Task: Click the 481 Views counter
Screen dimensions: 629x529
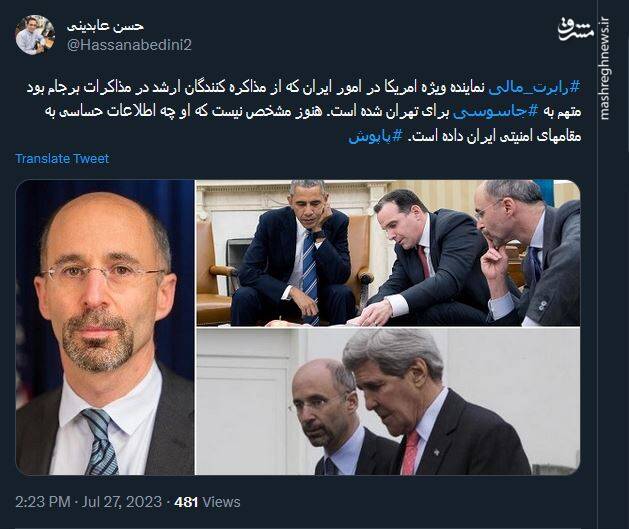Action: [x=207, y=502]
